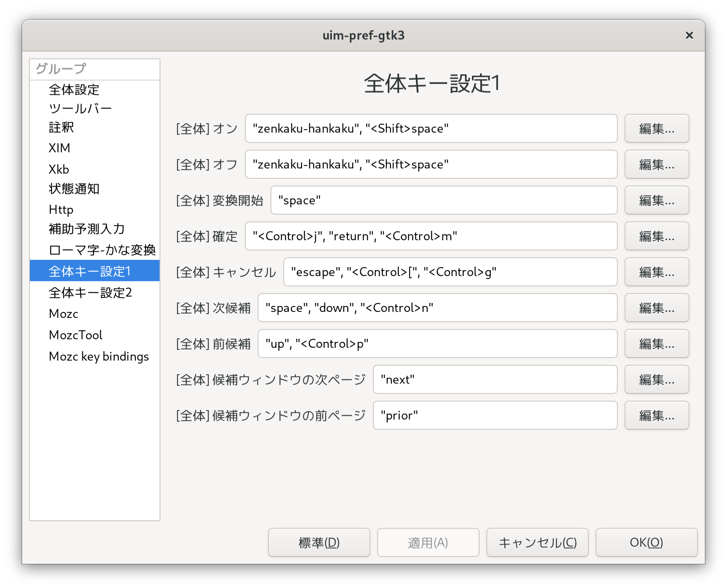Choose ローマ字-かな変換 in sidebar
The width and height of the screenshot is (727, 588).
[x=102, y=250]
